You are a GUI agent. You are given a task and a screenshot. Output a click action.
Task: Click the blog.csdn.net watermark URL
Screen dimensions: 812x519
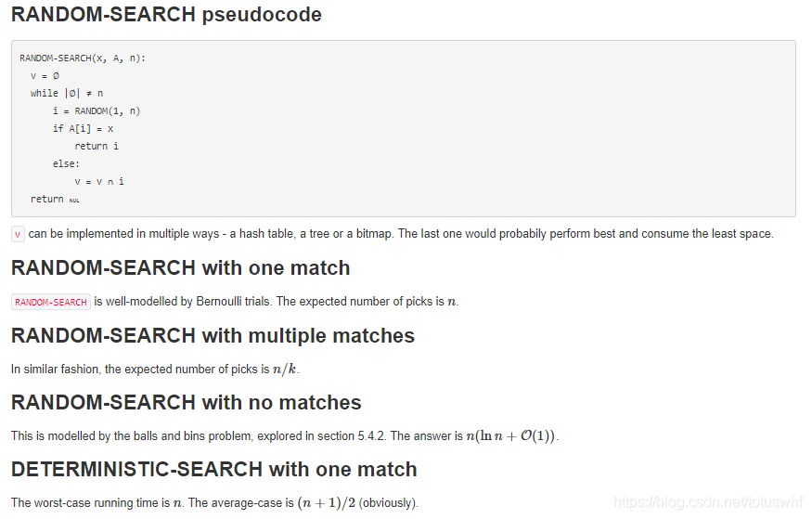(x=708, y=502)
